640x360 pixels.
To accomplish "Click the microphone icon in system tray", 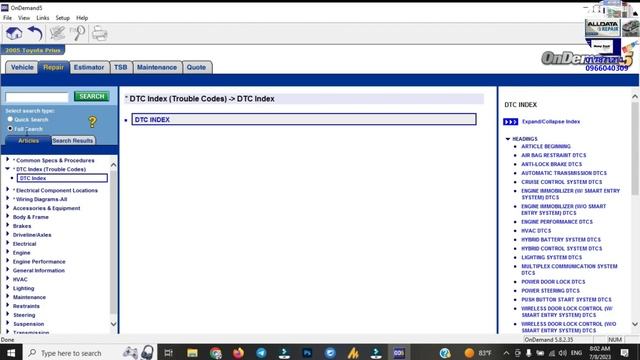I will [529, 353].
